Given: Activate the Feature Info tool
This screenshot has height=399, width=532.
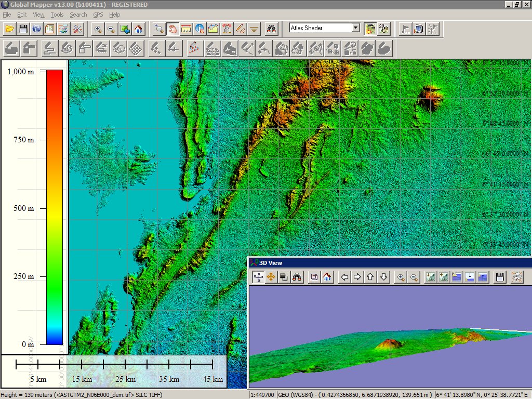Looking at the screenshot, I should 200,29.
